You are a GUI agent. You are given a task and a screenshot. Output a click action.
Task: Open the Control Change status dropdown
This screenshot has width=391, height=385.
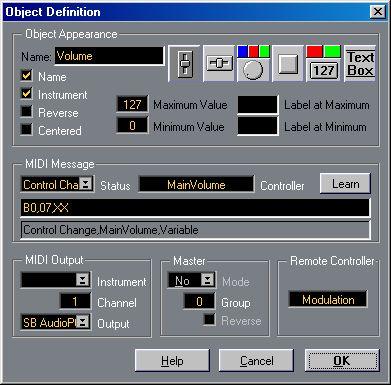(x=86, y=184)
